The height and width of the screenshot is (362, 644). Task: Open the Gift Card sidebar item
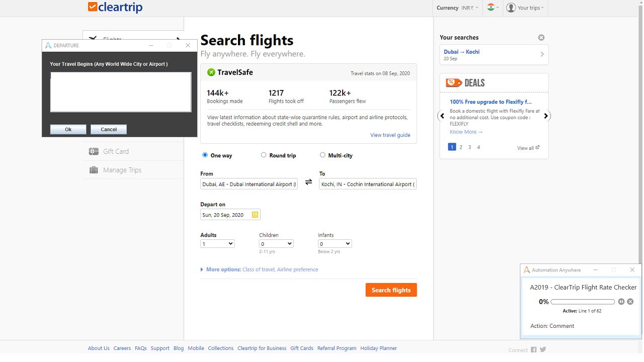pos(116,151)
